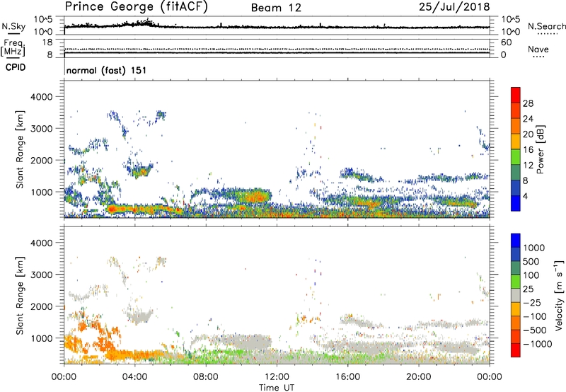The width and height of the screenshot is (566, 392).
Task: Select the "-1000" velocity colorbar label
Action: [x=538, y=344]
